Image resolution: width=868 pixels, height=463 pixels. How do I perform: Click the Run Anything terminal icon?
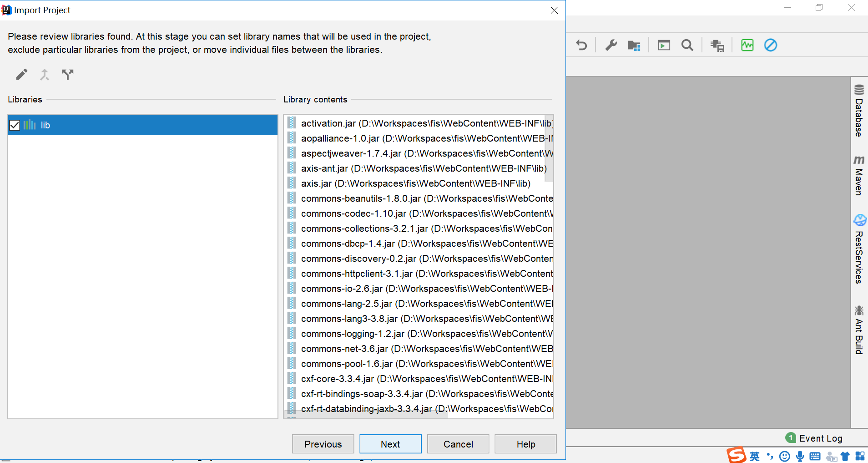[x=664, y=45]
